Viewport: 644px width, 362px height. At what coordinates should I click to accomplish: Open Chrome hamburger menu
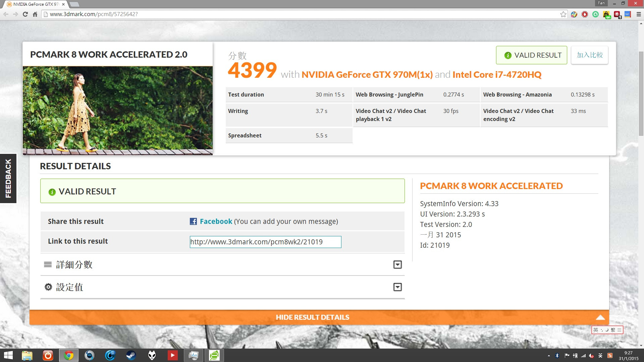(x=639, y=14)
